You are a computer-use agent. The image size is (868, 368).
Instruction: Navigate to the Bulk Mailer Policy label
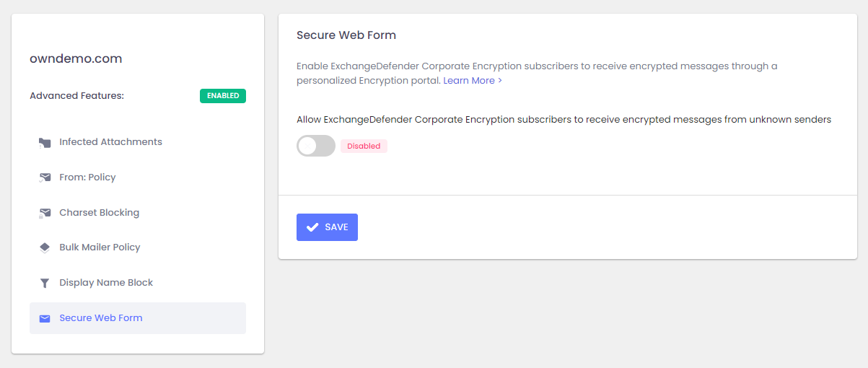[x=100, y=247]
